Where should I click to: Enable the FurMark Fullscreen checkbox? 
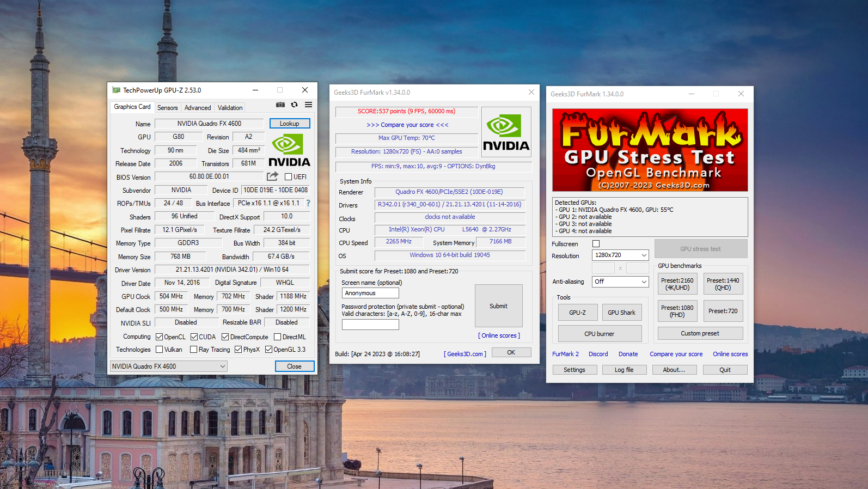(596, 244)
